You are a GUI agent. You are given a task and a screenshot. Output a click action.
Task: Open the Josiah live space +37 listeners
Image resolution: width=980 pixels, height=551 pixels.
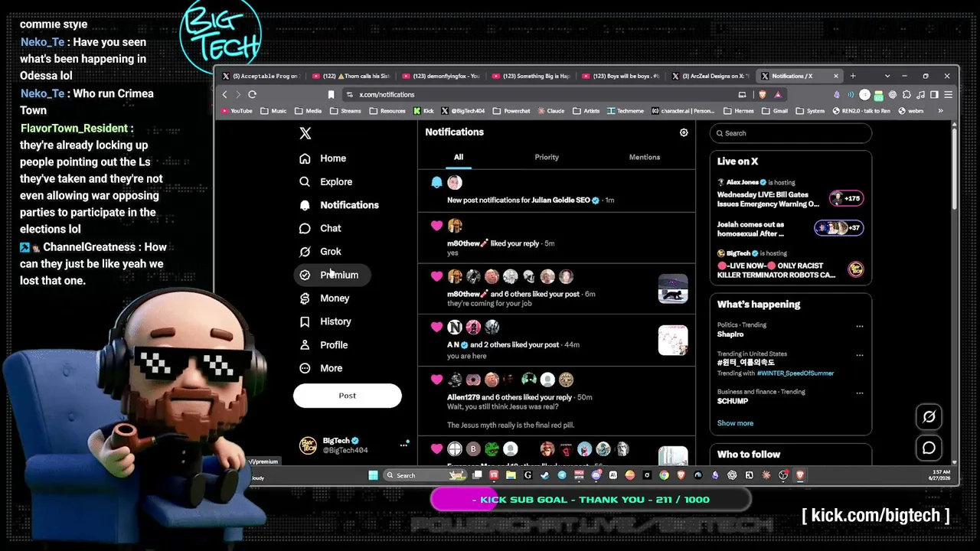[838, 228]
